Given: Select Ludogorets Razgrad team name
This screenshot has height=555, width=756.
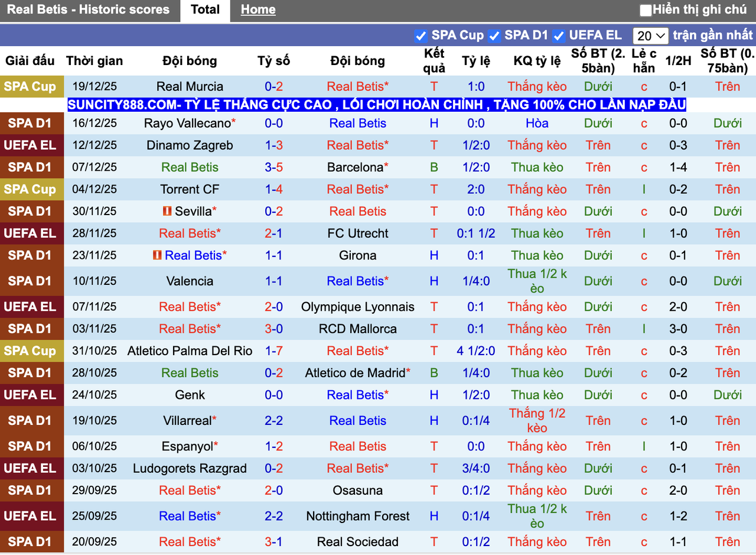Looking at the screenshot, I should pyautogui.click(x=190, y=469).
